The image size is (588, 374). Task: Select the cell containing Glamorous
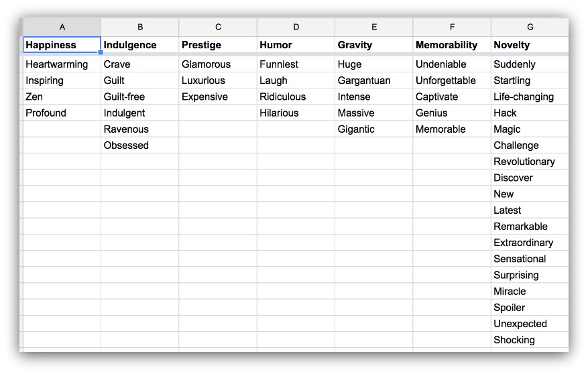click(218, 64)
